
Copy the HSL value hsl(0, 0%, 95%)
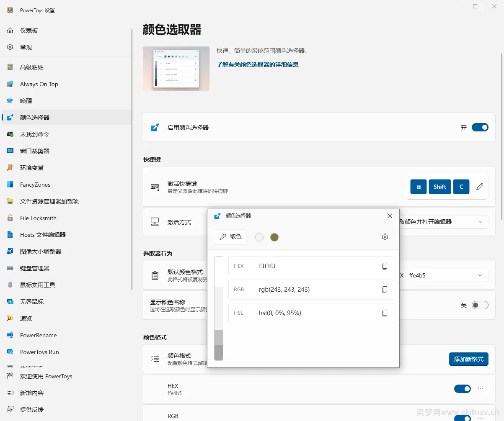(385, 313)
